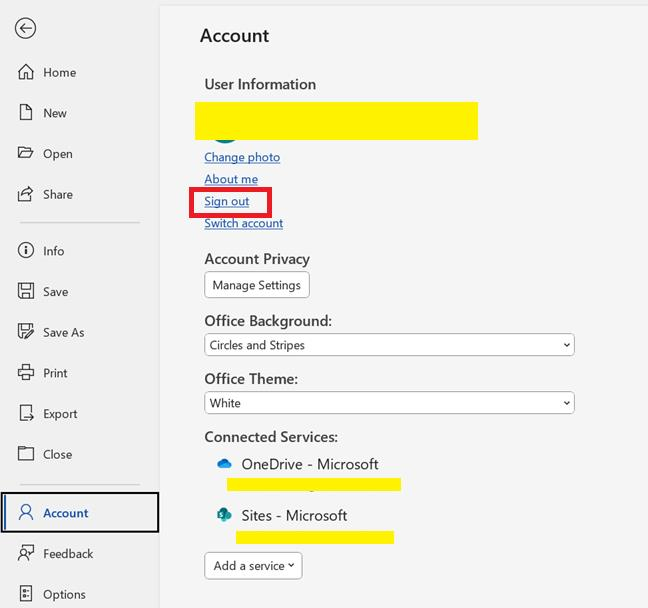Click the Close folder icon
Viewport: 648px width, 608px height.
[x=26, y=453]
